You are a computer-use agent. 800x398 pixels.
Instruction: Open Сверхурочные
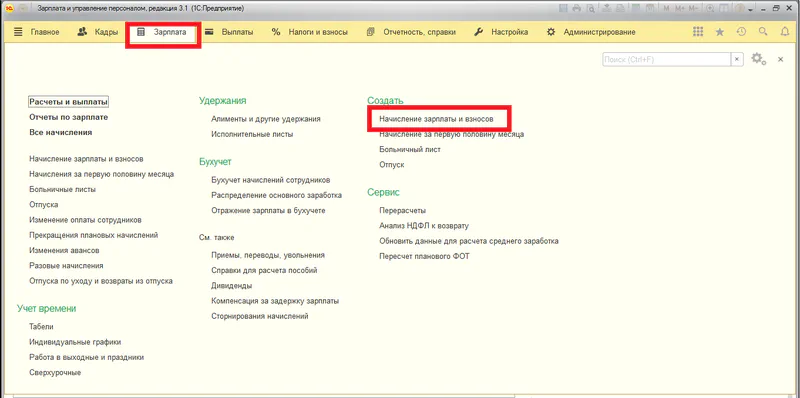pos(55,372)
